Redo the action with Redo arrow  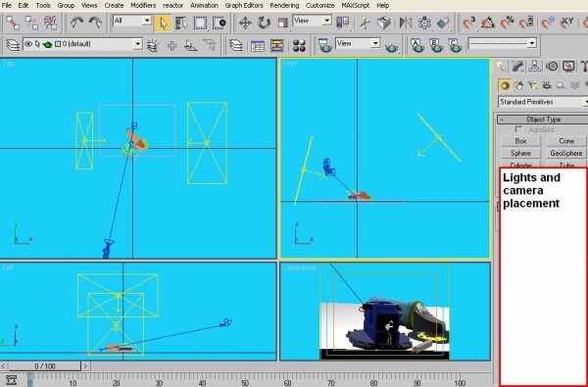coord(95,23)
